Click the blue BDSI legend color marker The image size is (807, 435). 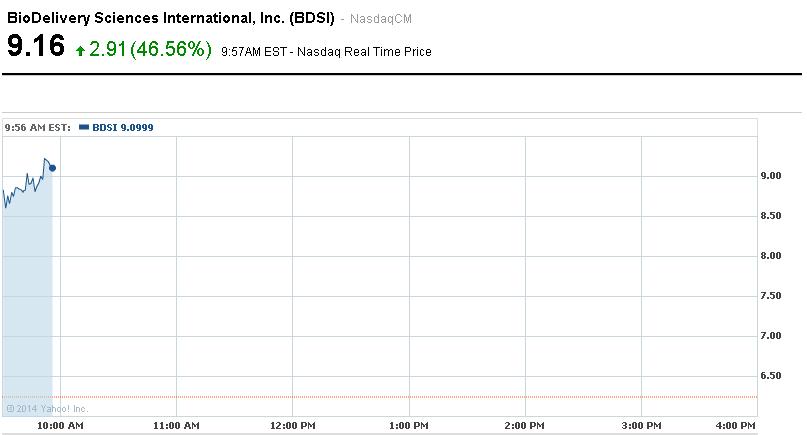pyautogui.click(x=84, y=127)
